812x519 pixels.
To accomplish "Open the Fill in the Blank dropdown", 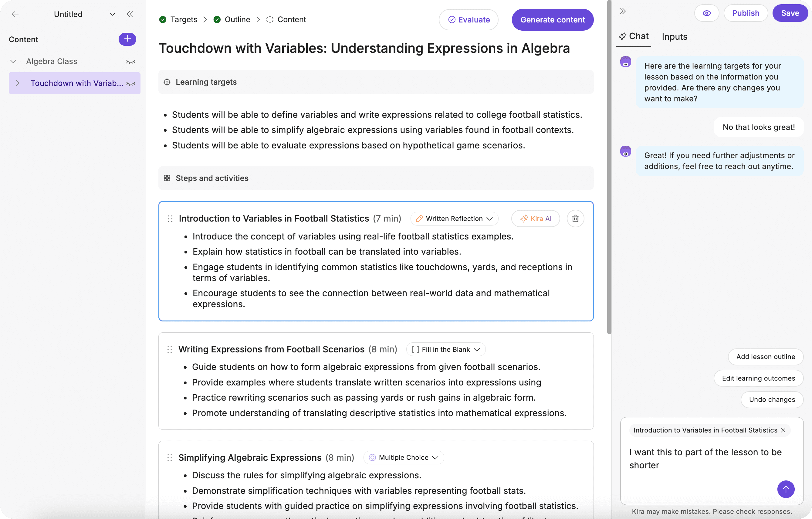I will (x=445, y=349).
